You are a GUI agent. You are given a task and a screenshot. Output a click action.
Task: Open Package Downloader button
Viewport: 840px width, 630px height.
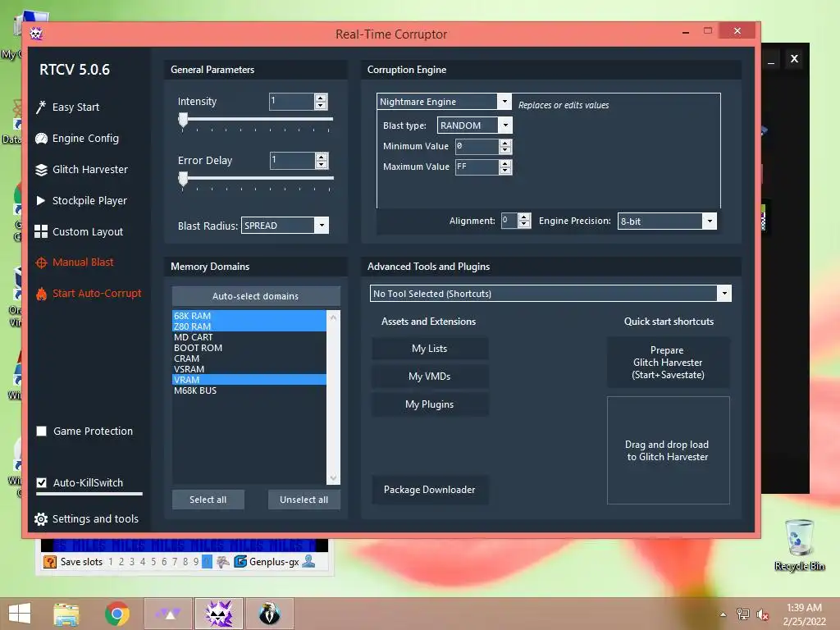point(430,489)
